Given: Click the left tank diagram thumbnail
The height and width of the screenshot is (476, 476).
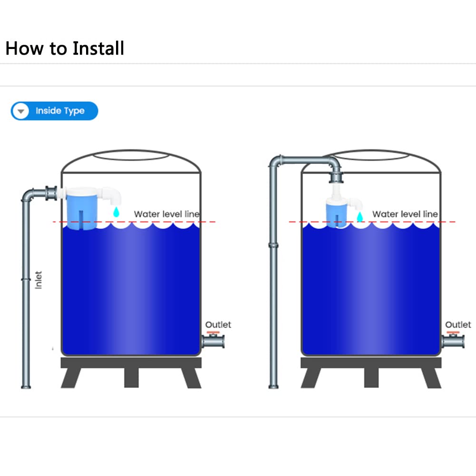Looking at the screenshot, I should tap(123, 269).
